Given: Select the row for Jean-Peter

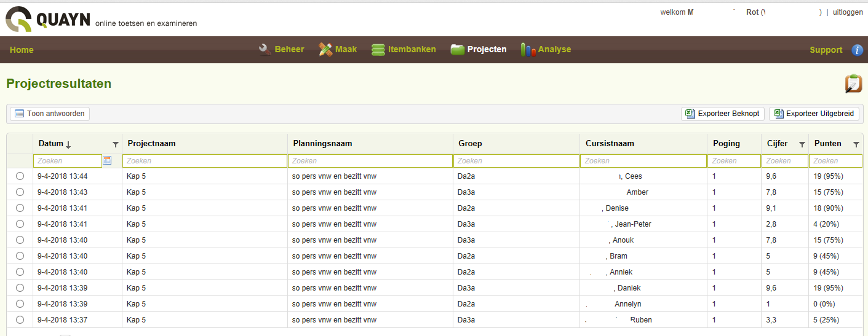Looking at the screenshot, I should (x=20, y=224).
